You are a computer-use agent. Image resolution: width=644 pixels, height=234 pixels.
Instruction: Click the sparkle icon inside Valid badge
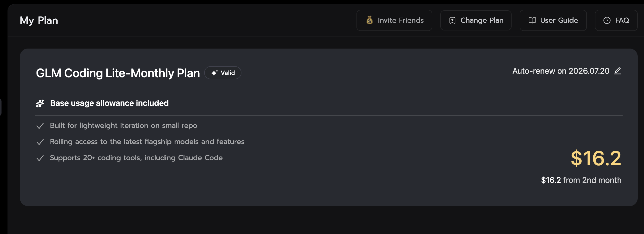coord(214,73)
